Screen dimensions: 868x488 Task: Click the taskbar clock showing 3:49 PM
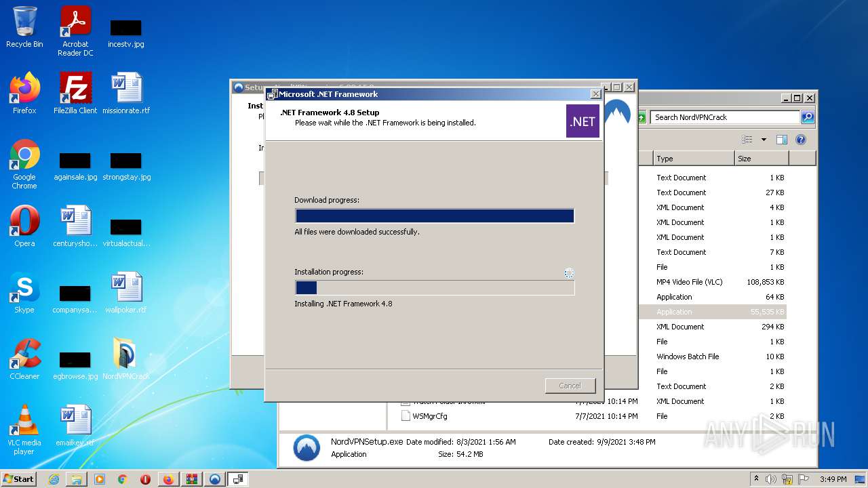(x=833, y=479)
